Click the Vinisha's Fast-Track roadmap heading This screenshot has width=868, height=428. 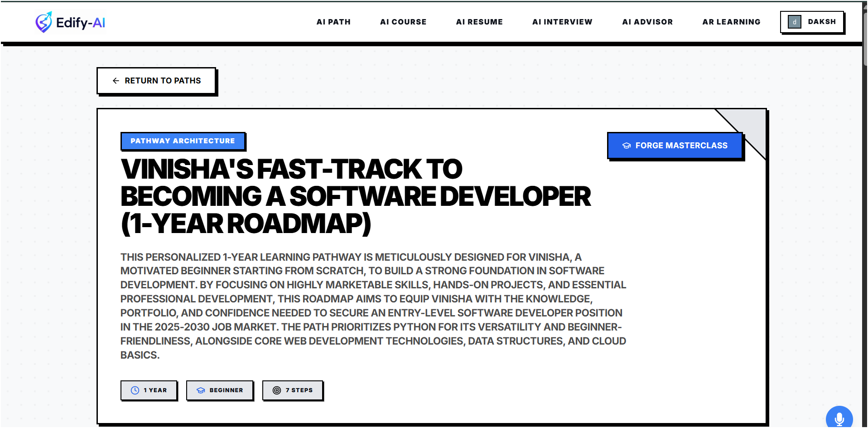click(356, 196)
